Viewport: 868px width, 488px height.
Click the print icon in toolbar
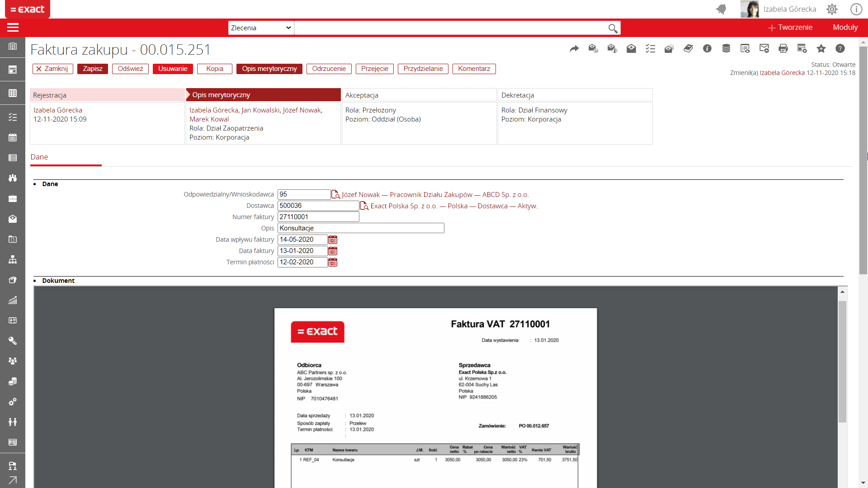[x=783, y=49]
